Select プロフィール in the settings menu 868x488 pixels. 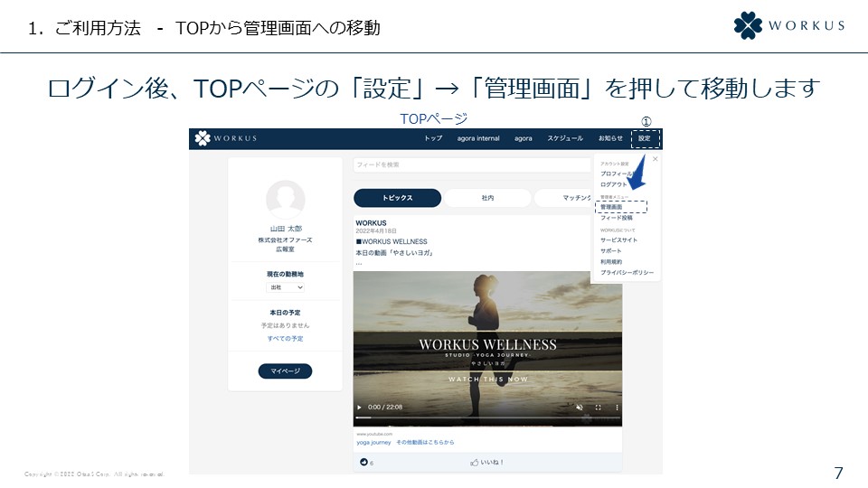tap(616, 174)
